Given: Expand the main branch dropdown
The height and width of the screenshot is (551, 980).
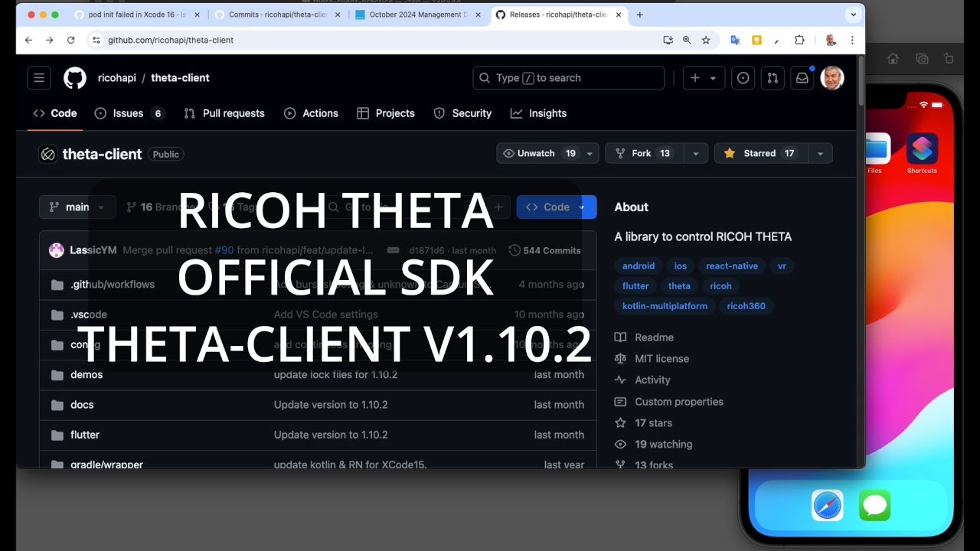Looking at the screenshot, I should pos(77,207).
